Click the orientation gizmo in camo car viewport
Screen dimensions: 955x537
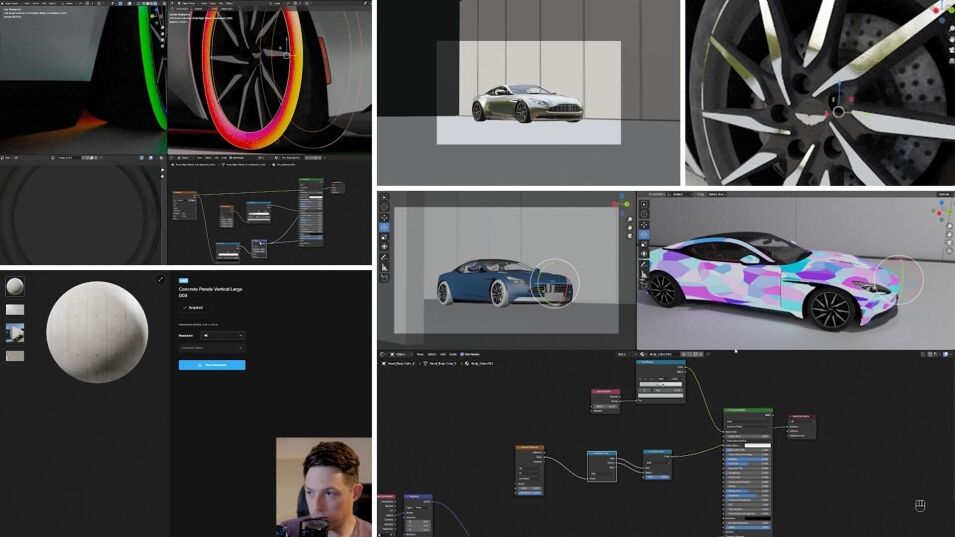click(941, 210)
